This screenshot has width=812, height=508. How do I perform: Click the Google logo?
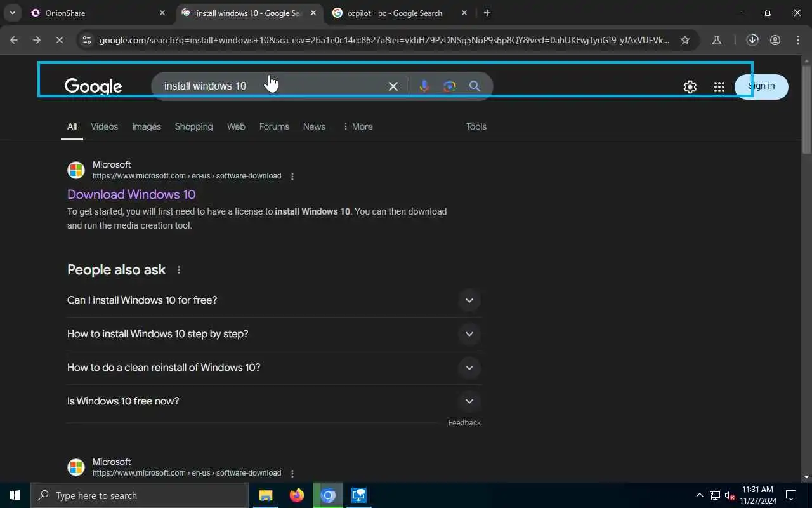(x=93, y=86)
